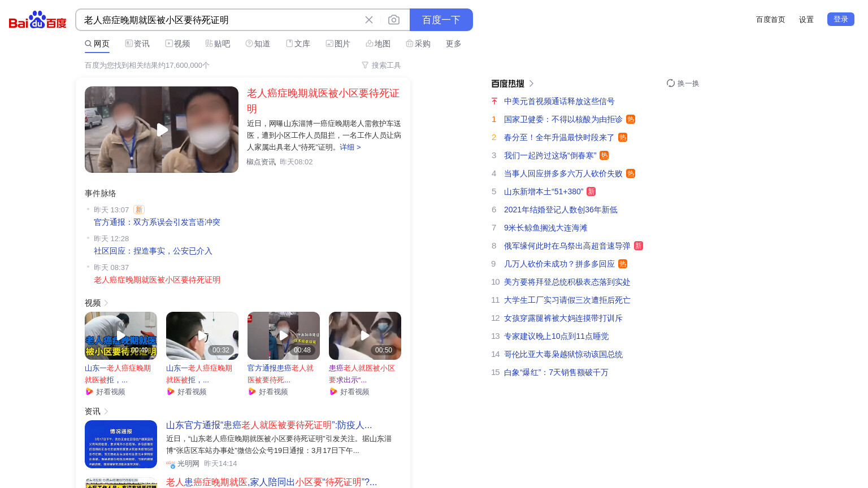Clear the search box with the X icon
The height and width of the screenshot is (488, 868).
pyautogui.click(x=369, y=20)
